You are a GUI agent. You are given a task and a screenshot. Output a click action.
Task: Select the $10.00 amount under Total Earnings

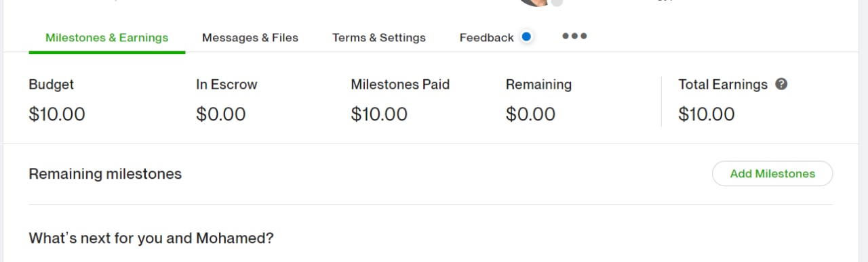coord(707,114)
